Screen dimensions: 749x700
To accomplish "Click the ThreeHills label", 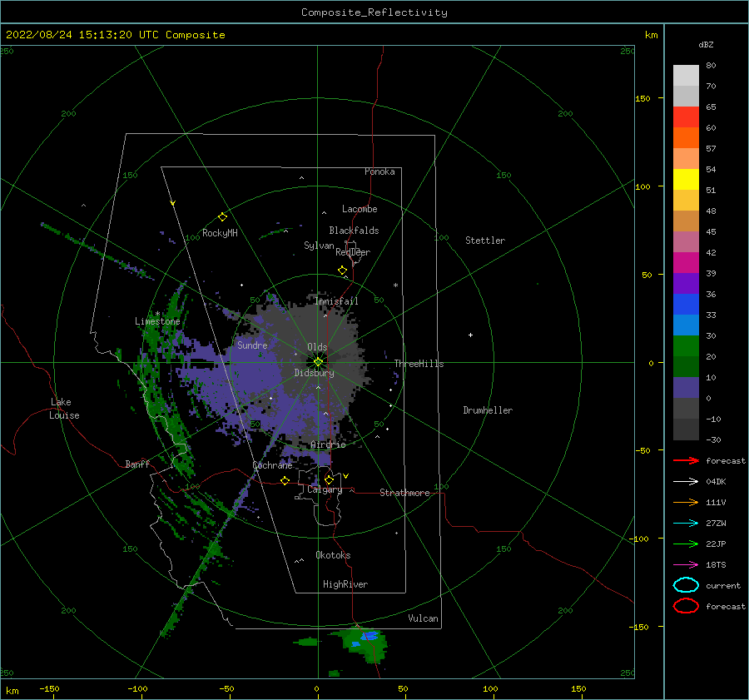I will coord(419,364).
